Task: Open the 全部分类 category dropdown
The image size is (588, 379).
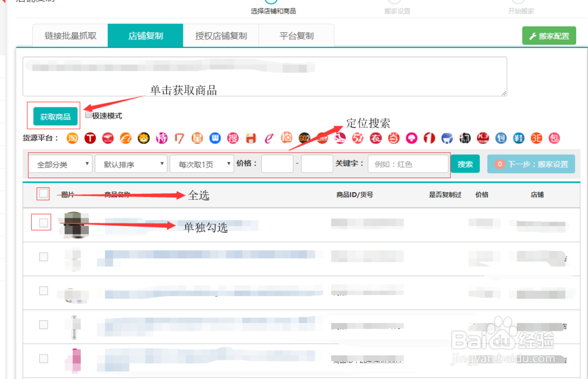Action: (61, 164)
